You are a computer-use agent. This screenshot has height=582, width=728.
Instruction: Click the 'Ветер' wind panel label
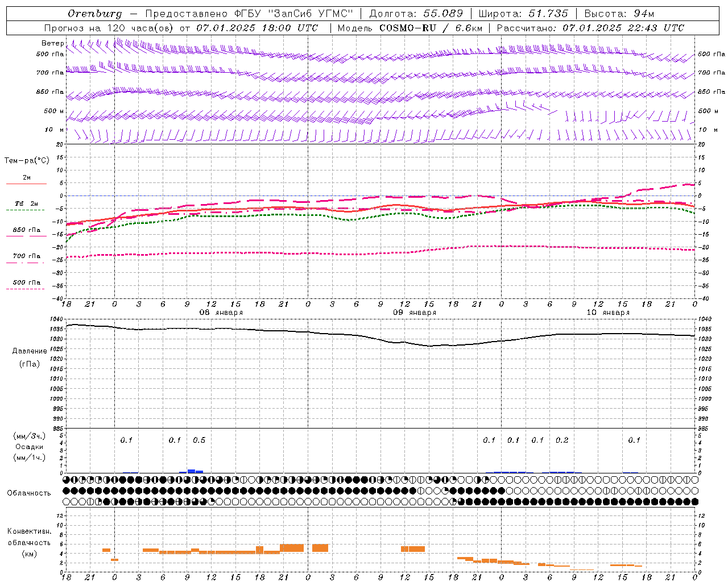pos(53,43)
